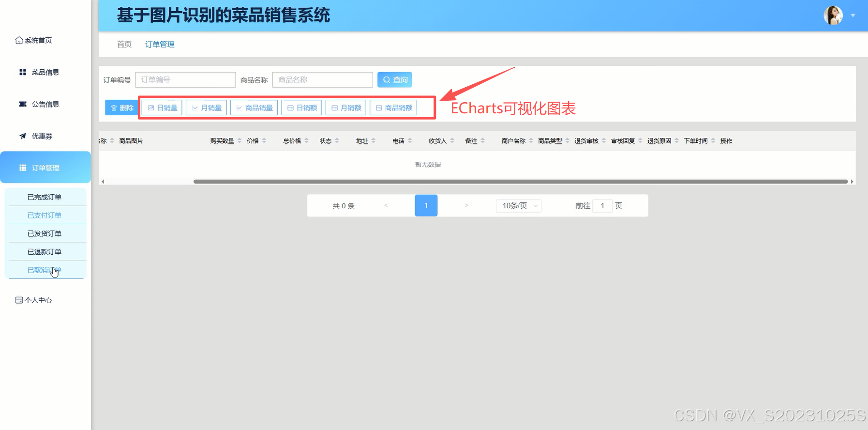The width and height of the screenshot is (868, 430).
Task: Click the right arrow of the horizontal scrollbar
Action: coord(852,182)
